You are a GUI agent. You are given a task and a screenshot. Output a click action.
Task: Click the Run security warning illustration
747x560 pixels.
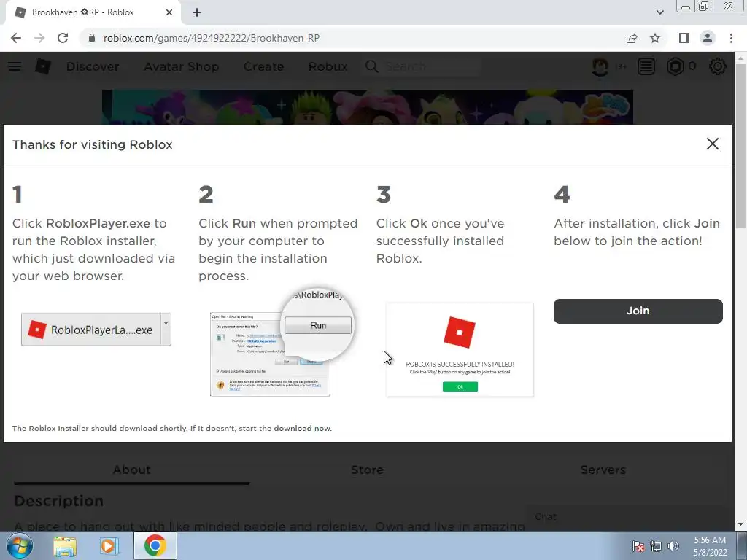(x=282, y=342)
